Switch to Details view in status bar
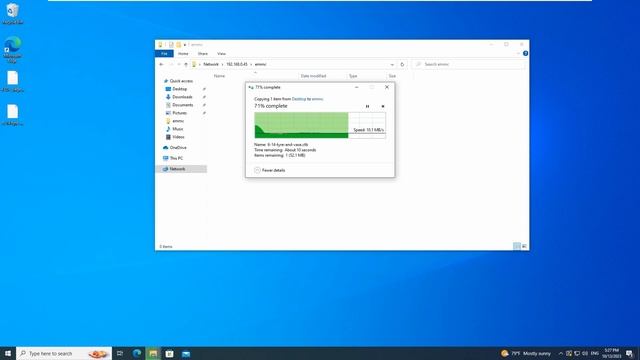 pyautogui.click(x=517, y=246)
